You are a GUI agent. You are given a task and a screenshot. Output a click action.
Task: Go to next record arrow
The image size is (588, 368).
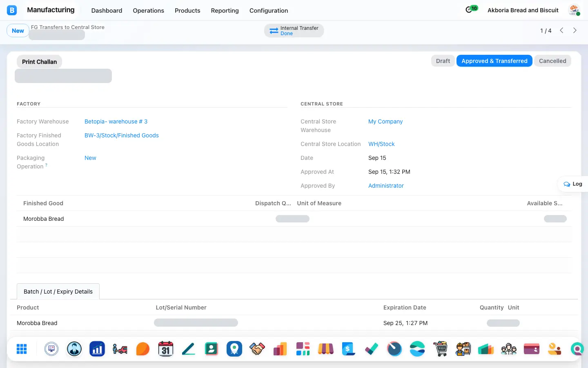click(x=575, y=30)
